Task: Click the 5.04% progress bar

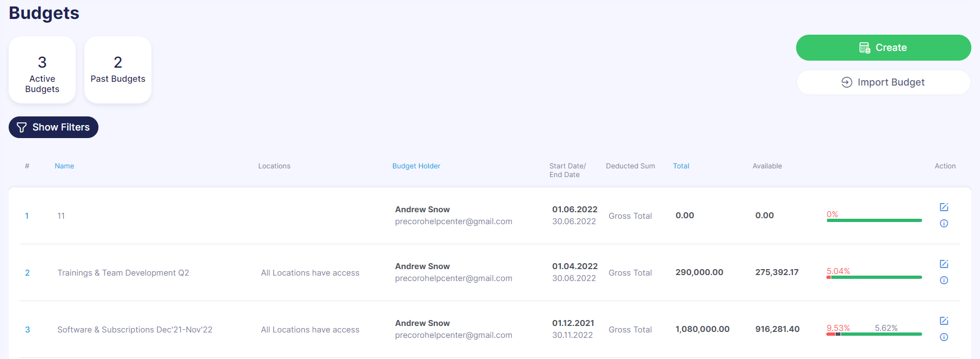Action: point(874,277)
